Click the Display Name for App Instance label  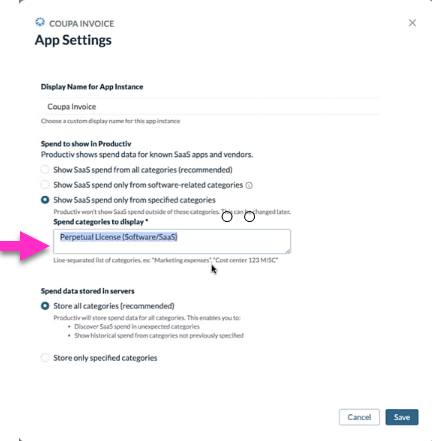tap(92, 87)
